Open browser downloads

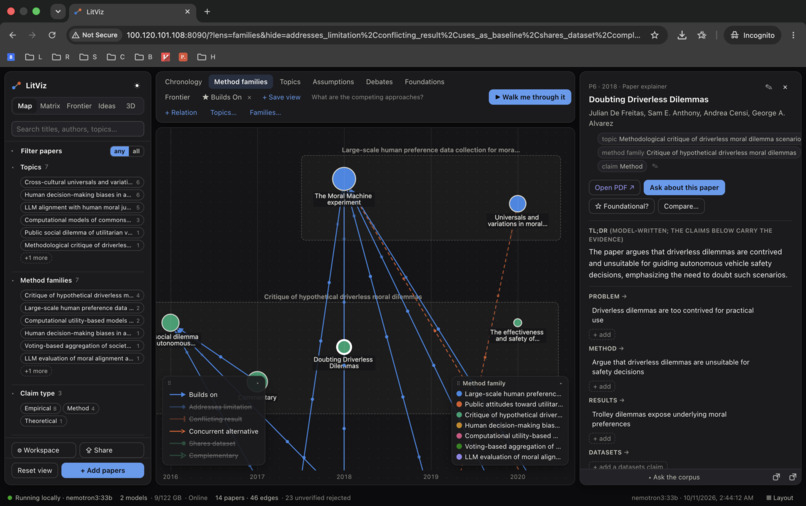(x=682, y=35)
